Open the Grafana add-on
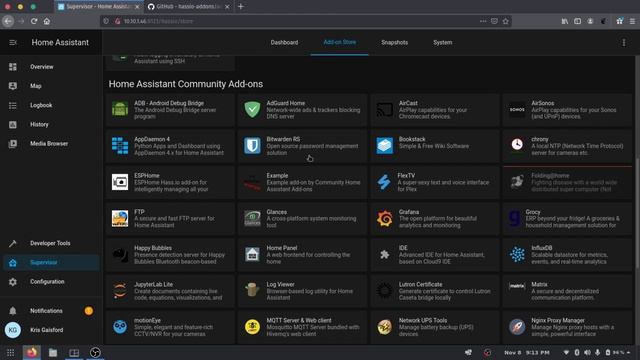 [x=435, y=218]
